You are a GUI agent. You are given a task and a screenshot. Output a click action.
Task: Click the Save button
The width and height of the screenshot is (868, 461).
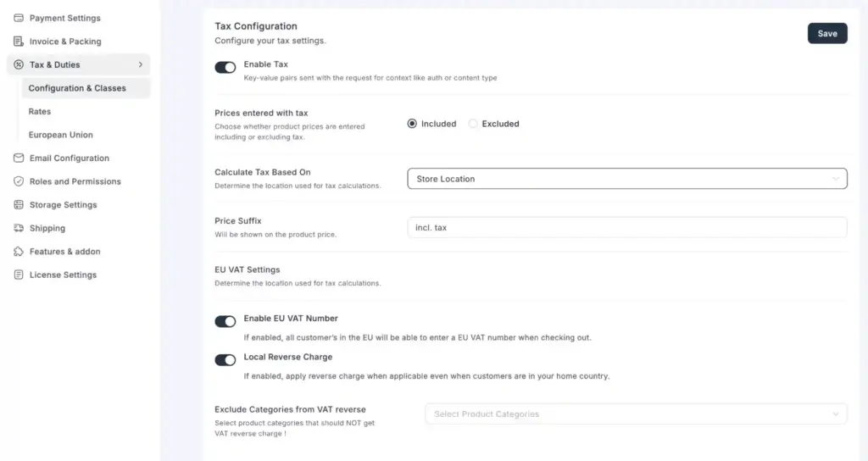827,33
